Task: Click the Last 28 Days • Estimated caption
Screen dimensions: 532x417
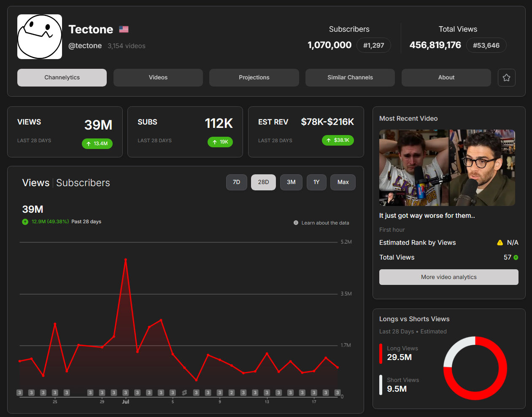Action: pyautogui.click(x=413, y=332)
